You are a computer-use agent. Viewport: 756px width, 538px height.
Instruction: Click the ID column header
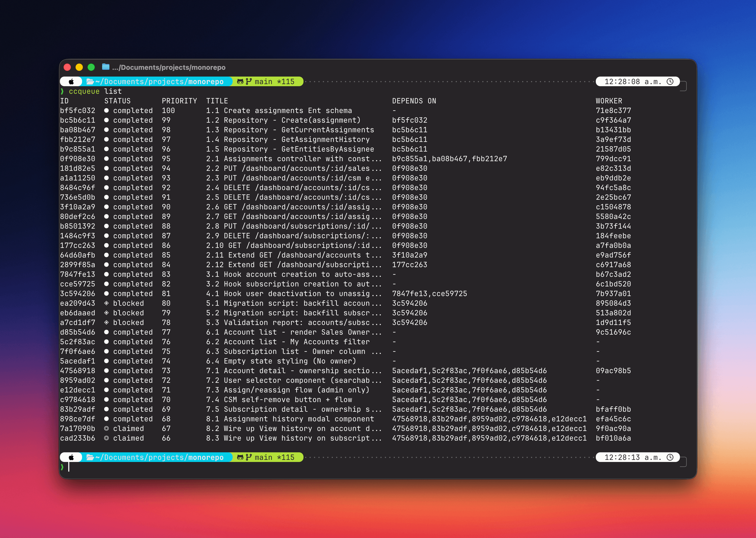tap(64, 101)
